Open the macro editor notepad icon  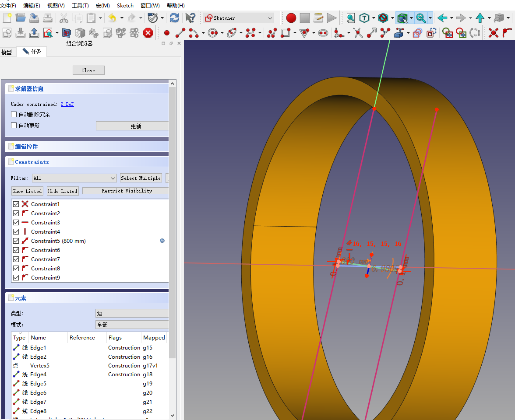point(318,17)
